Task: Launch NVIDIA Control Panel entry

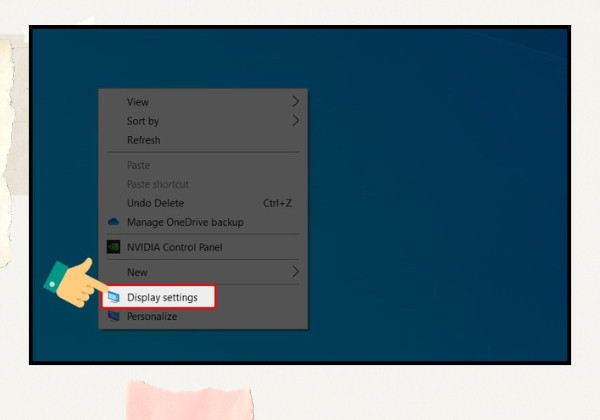Action: click(x=203, y=247)
